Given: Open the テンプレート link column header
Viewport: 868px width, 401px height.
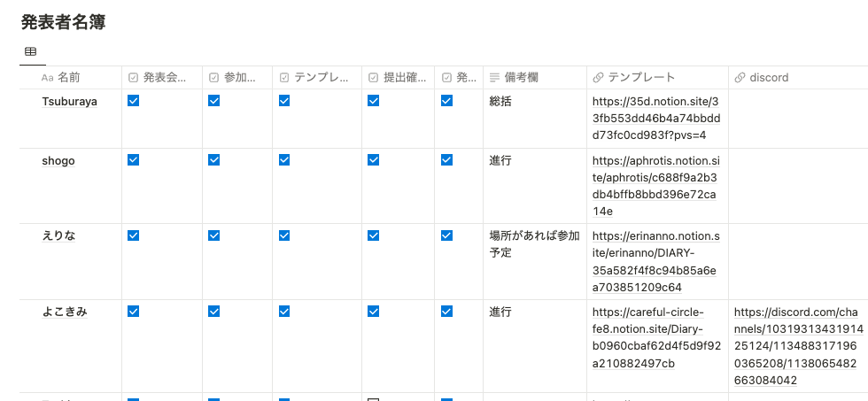Looking at the screenshot, I should pos(657,77).
